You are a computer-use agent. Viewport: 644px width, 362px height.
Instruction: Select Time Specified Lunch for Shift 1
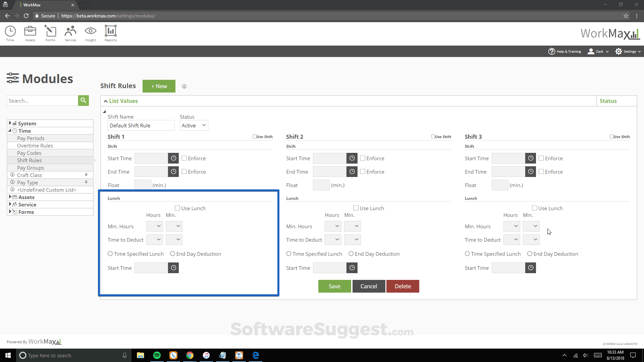pos(110,254)
